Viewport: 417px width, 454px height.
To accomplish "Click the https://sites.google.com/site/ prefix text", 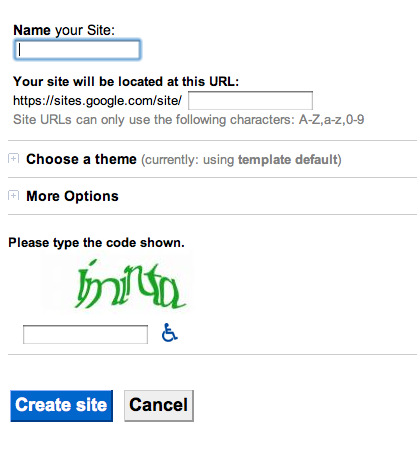I will point(97,101).
